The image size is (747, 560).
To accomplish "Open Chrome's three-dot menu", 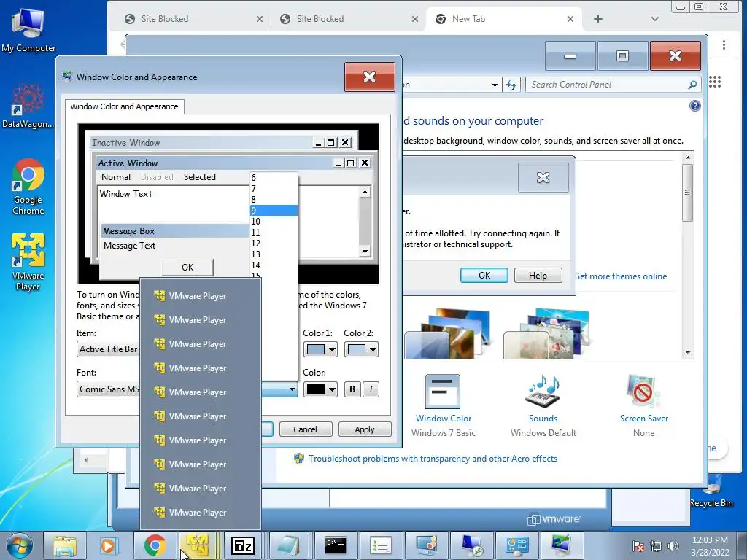I will (724, 44).
